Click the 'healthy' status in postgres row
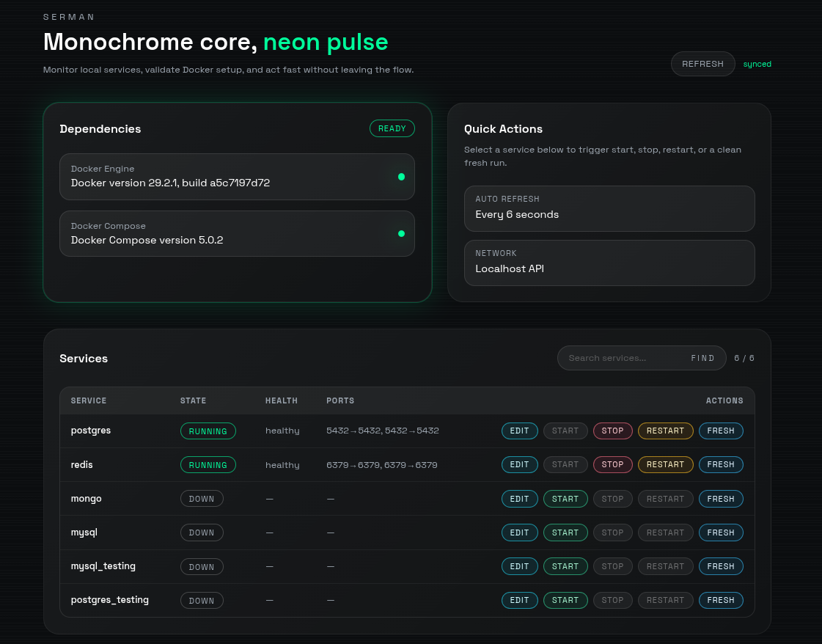This screenshot has height=644, width=822. 282,431
